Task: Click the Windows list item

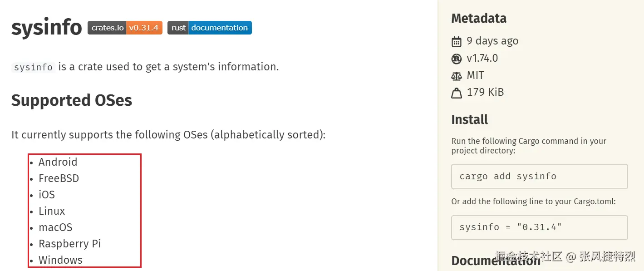Action: [x=60, y=260]
